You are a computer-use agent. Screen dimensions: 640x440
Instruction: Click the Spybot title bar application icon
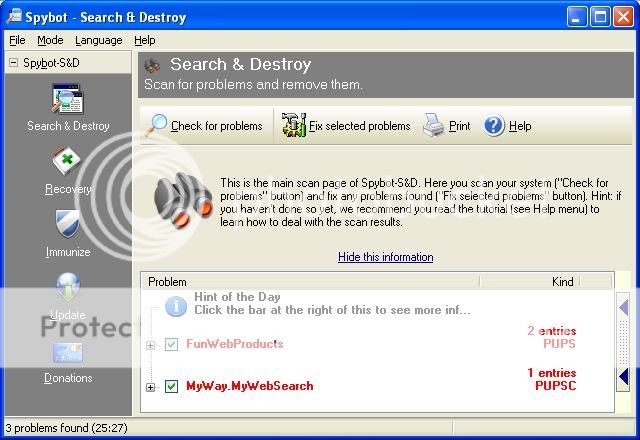click(x=14, y=17)
